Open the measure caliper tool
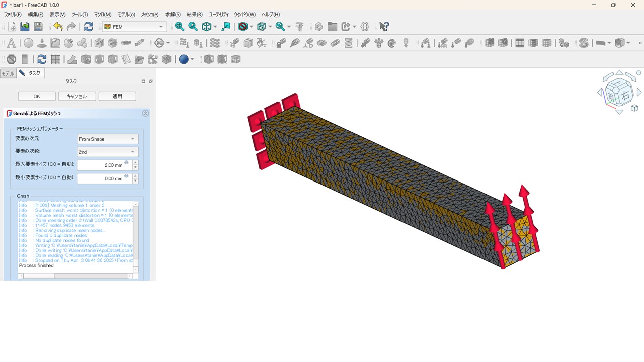Viewport: 644px width, 362px height. point(300,27)
